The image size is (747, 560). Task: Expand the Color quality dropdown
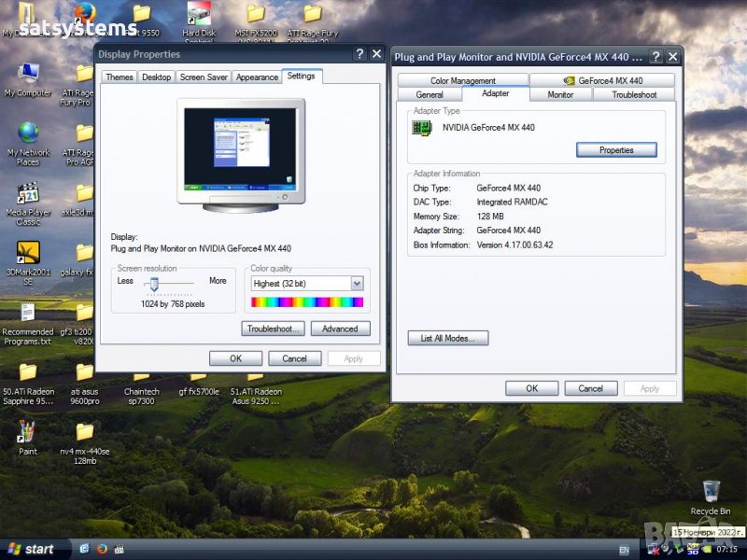click(x=357, y=284)
